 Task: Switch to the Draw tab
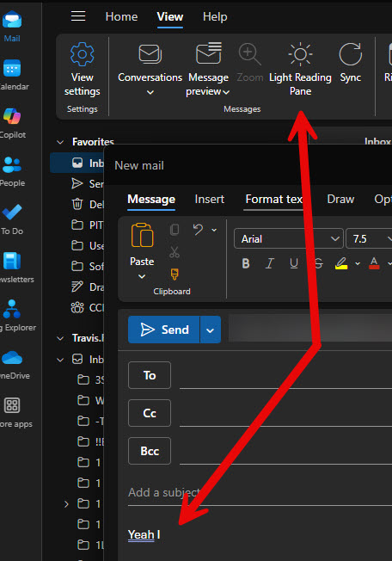pyautogui.click(x=340, y=200)
